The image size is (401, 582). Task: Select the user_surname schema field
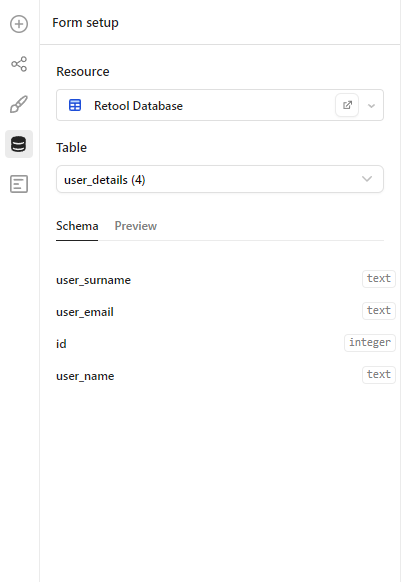pyautogui.click(x=94, y=280)
